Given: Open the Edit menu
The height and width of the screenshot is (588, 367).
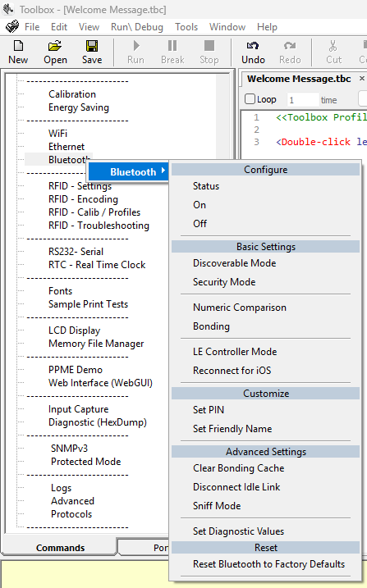Looking at the screenshot, I should [x=59, y=27].
